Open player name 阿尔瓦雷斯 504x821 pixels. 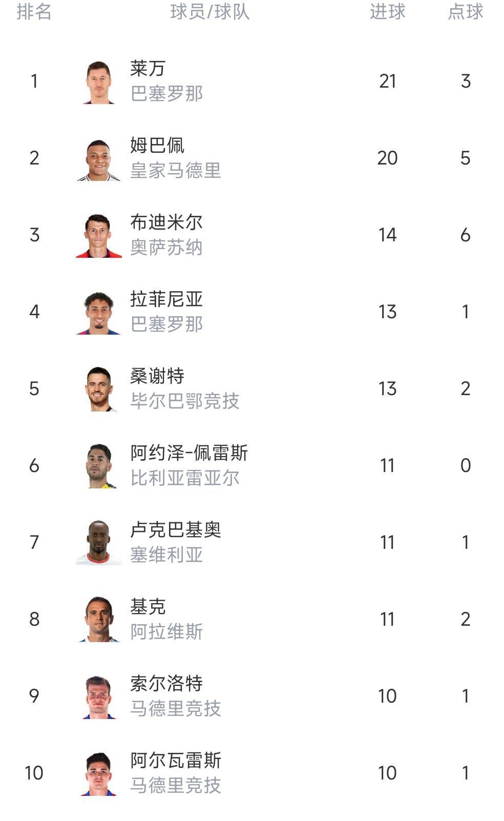coord(176,760)
